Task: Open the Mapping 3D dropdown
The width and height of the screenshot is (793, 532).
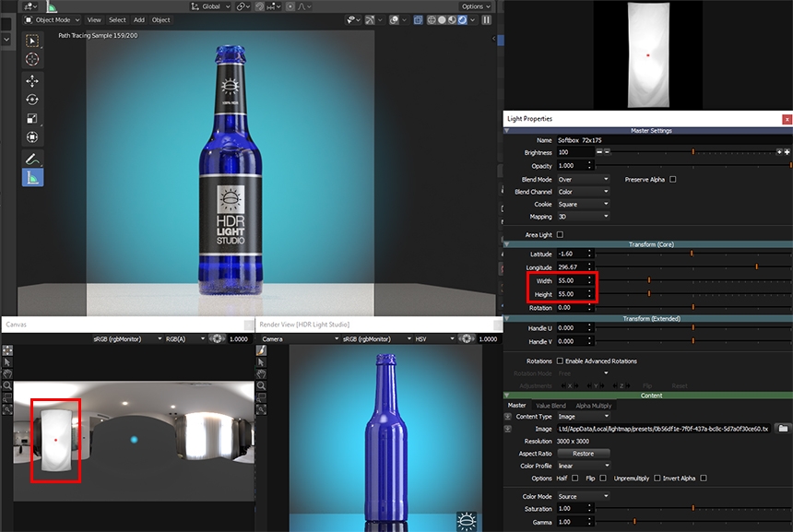Action: [x=583, y=217]
